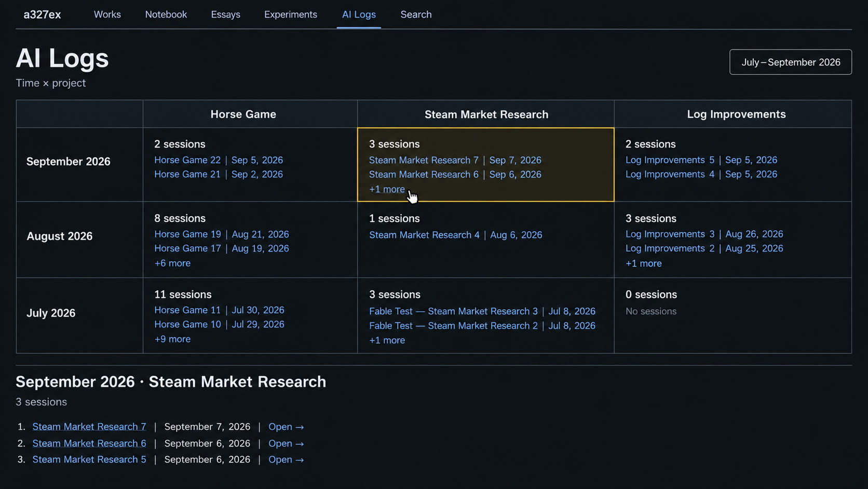Open Horse Game 10 session link
Screen dimensions: 868x489
[x=219, y=324]
